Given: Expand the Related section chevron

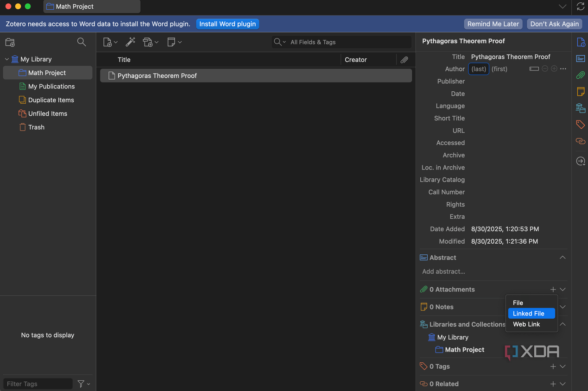Looking at the screenshot, I should (x=563, y=384).
